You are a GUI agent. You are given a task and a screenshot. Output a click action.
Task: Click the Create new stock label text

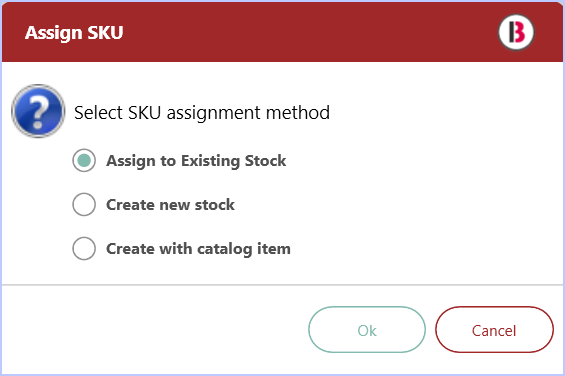[170, 205]
